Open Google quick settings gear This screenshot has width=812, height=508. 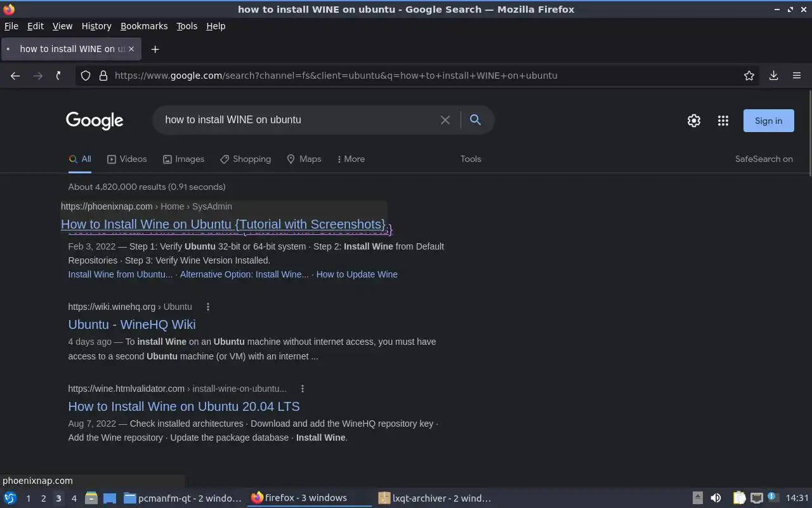tap(694, 121)
